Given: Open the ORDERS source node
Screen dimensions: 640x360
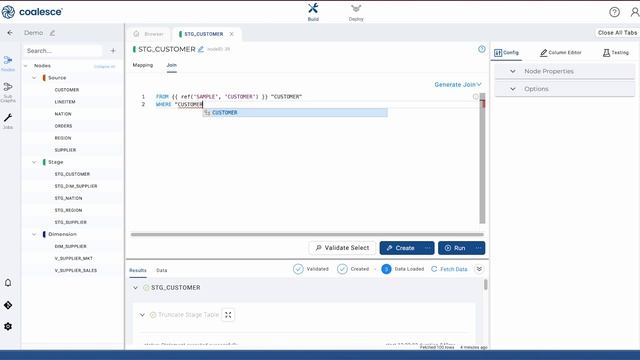Looking at the screenshot, I should click(63, 126).
